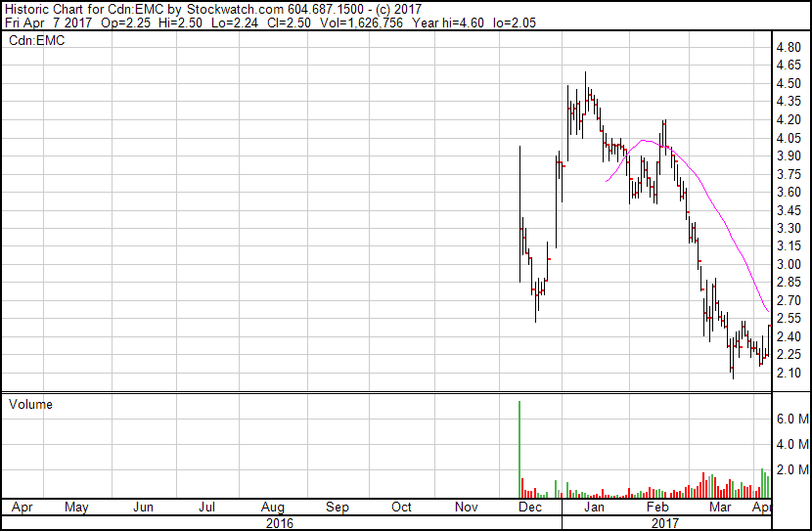The image size is (812, 531).
Task: Click the 2.0 M volume axis label
Action: (x=791, y=470)
